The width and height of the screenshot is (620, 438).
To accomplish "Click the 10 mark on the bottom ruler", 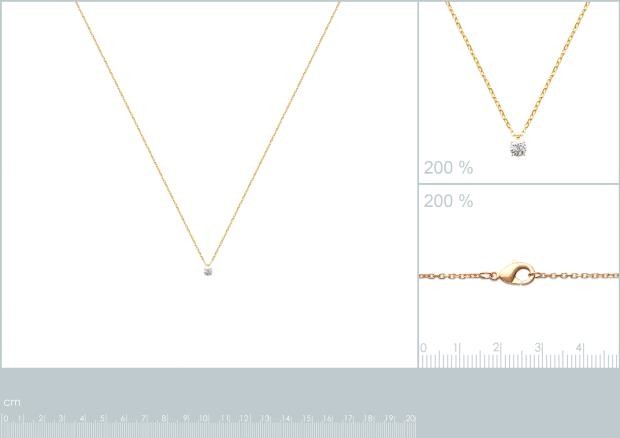I will 204,418.
